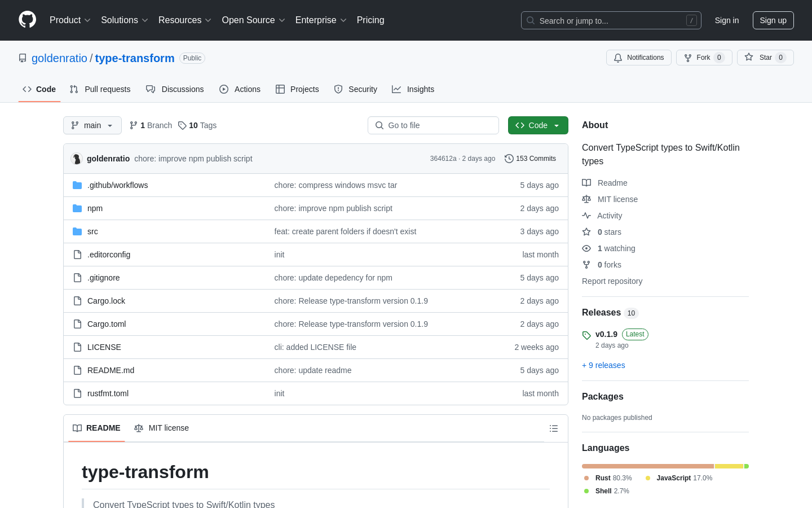The image size is (812, 508).
Task: Click the npm folder icon
Action: click(77, 208)
